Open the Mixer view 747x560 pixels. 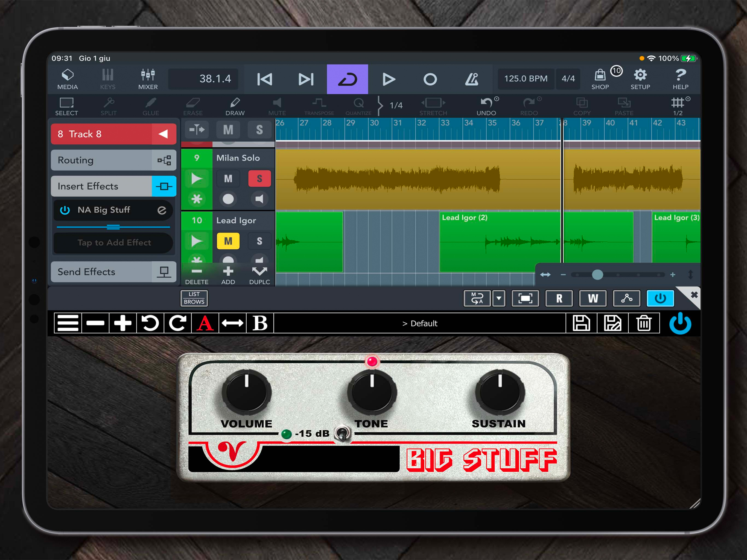tap(148, 79)
